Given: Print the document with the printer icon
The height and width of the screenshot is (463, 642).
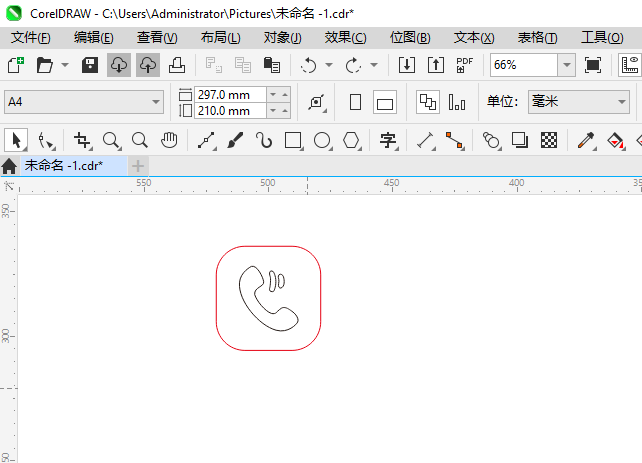Looking at the screenshot, I should (x=177, y=65).
